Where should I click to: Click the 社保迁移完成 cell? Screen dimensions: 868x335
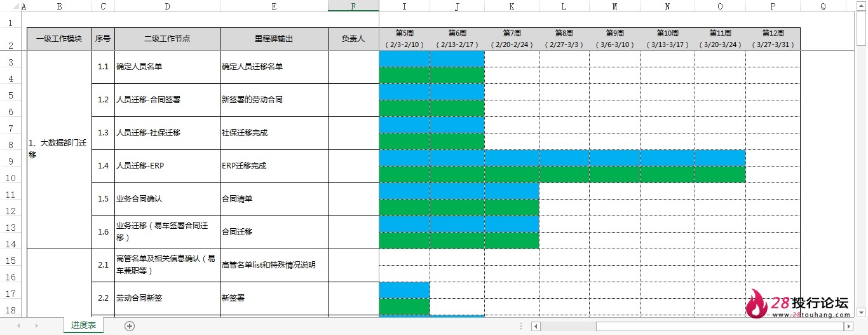(274, 133)
